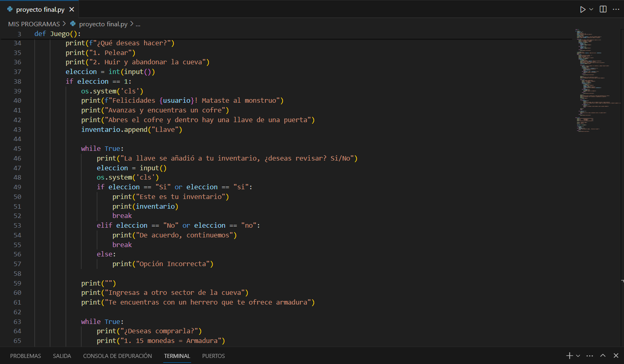Expand the breadcrumb ellipsis symbol list
This screenshot has width=624, height=364.
tap(138, 24)
